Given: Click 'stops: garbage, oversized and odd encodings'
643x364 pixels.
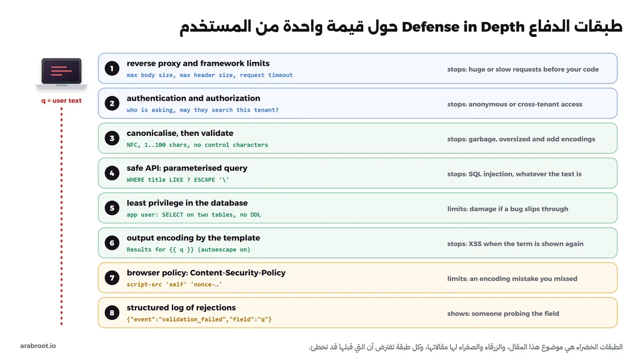Looking at the screenshot, I should pyautogui.click(x=521, y=139).
